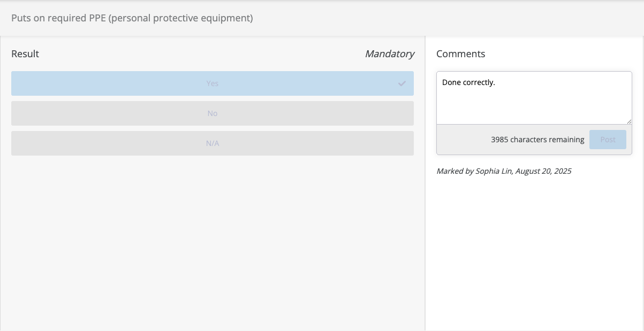Click the 3985 characters remaining counter
The image size is (644, 331).
pos(537,140)
